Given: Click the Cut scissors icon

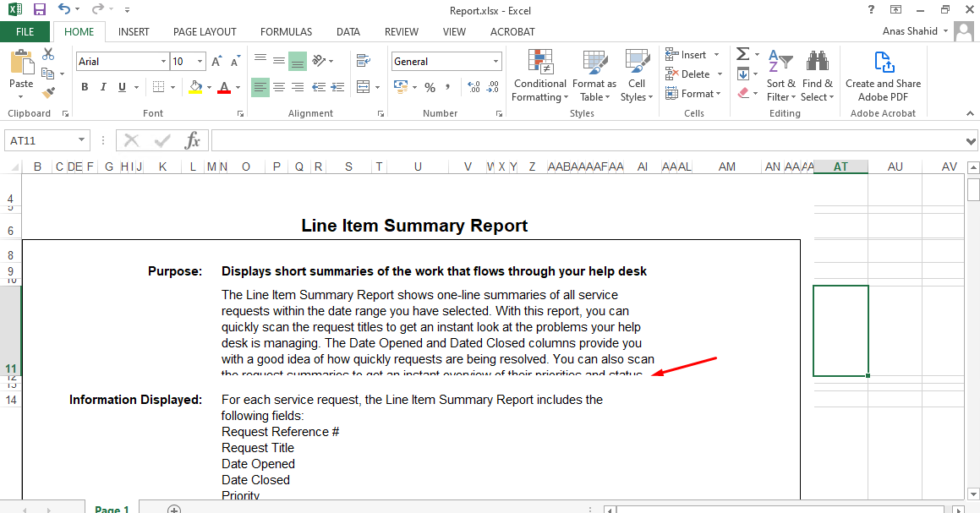Looking at the screenshot, I should [x=48, y=55].
